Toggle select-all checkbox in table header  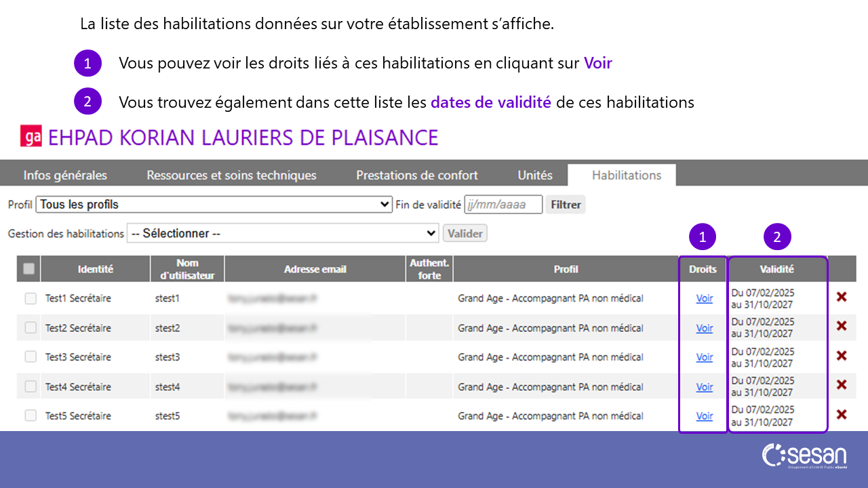pos(29,269)
